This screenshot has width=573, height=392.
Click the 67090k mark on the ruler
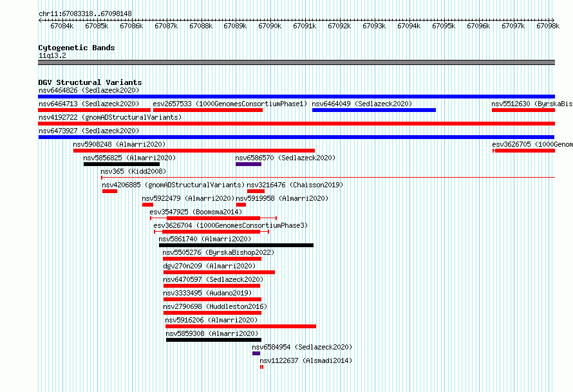click(x=270, y=26)
